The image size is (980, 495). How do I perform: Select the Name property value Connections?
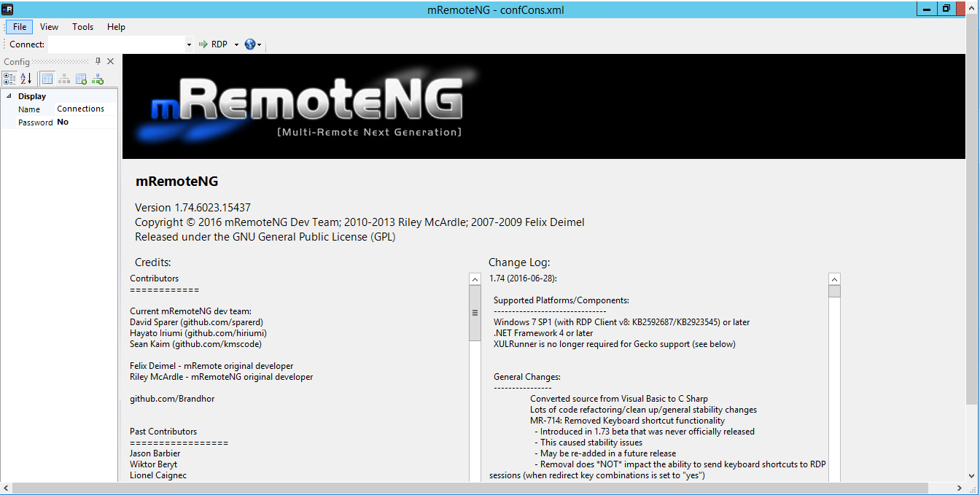click(81, 109)
